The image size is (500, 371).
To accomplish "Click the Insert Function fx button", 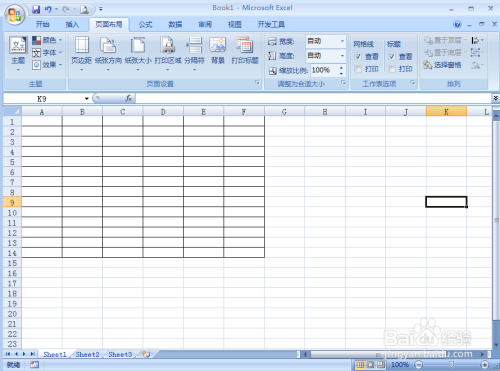I will [129, 98].
